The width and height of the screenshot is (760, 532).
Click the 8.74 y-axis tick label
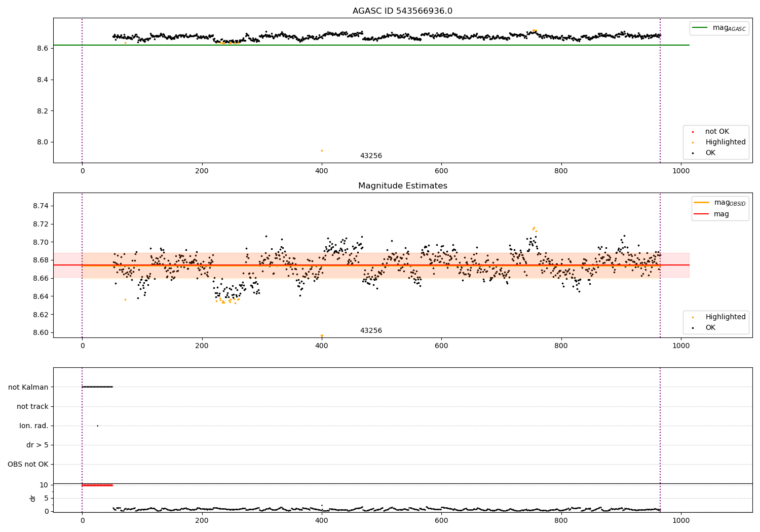pyautogui.click(x=40, y=206)
